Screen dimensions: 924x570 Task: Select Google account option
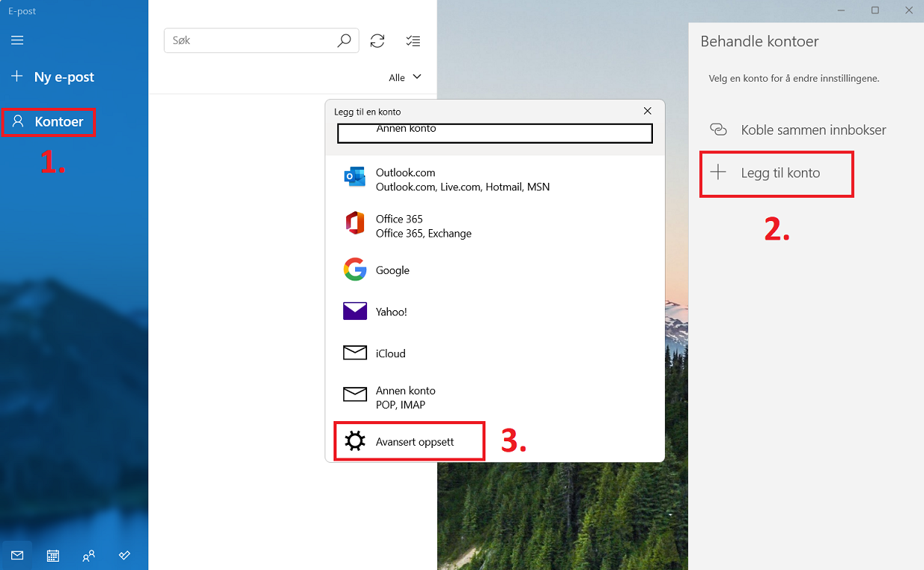494,270
